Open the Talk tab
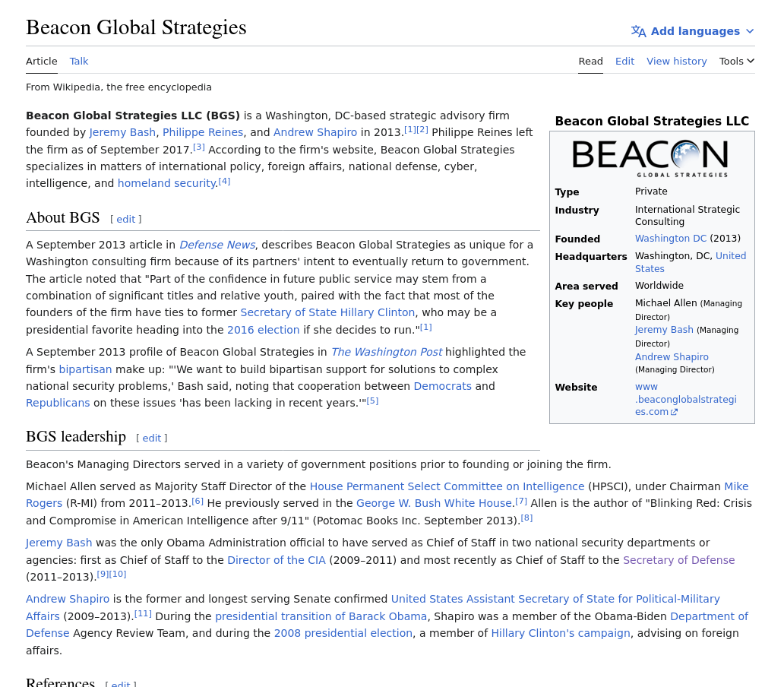 (79, 61)
